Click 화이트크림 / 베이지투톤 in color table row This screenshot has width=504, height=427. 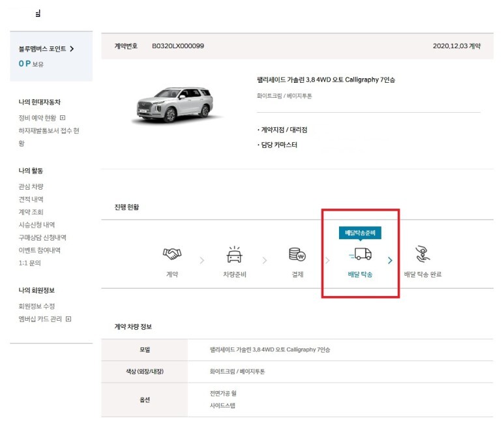(x=237, y=372)
